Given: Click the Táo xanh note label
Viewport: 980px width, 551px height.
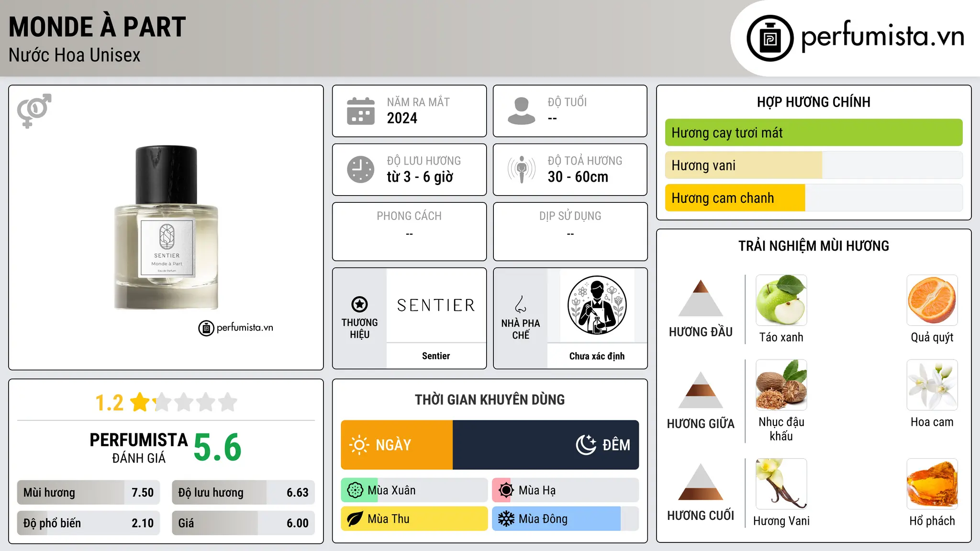Looking at the screenshot, I should pyautogui.click(x=781, y=337).
